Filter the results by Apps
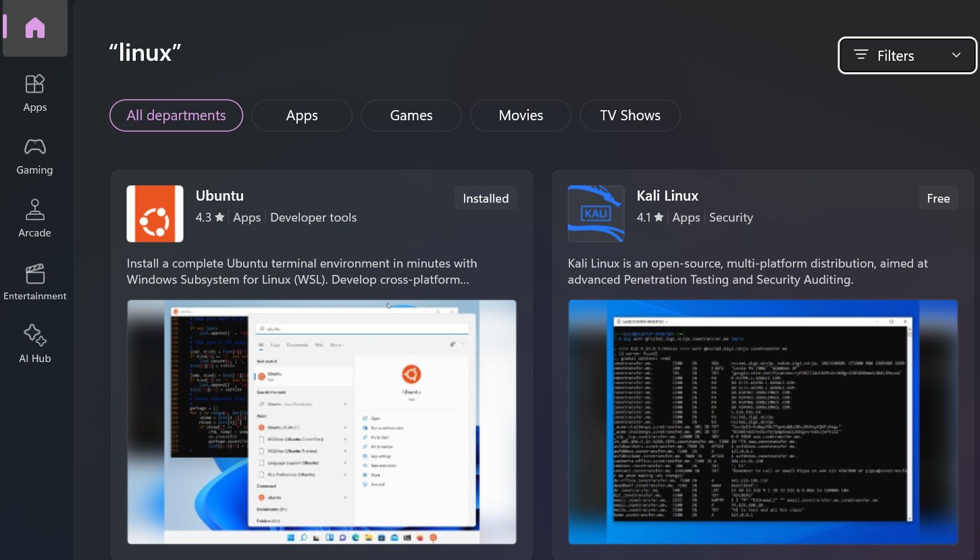Screen dimensions: 980x560 302,116
